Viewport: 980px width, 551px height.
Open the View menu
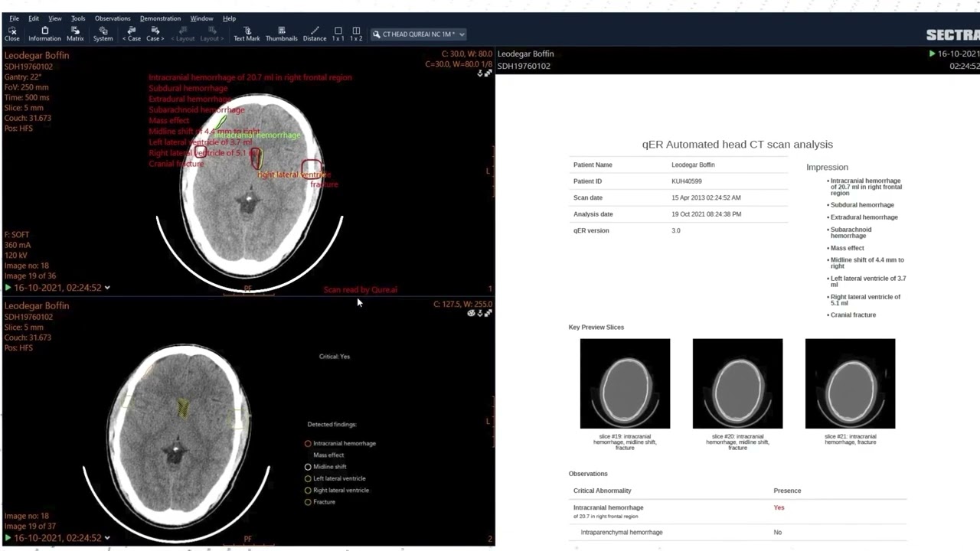[x=55, y=18]
